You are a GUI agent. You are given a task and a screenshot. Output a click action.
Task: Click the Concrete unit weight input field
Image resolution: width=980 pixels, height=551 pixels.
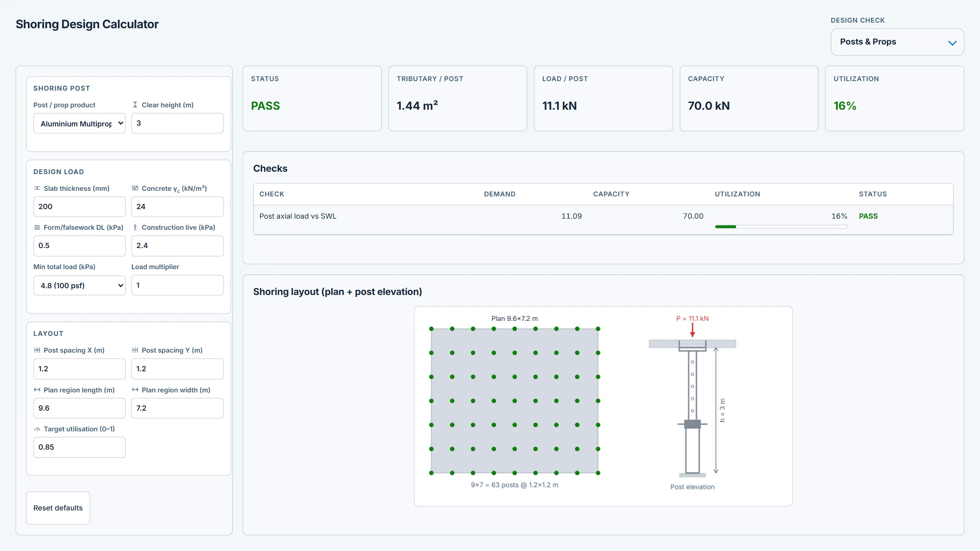177,206
